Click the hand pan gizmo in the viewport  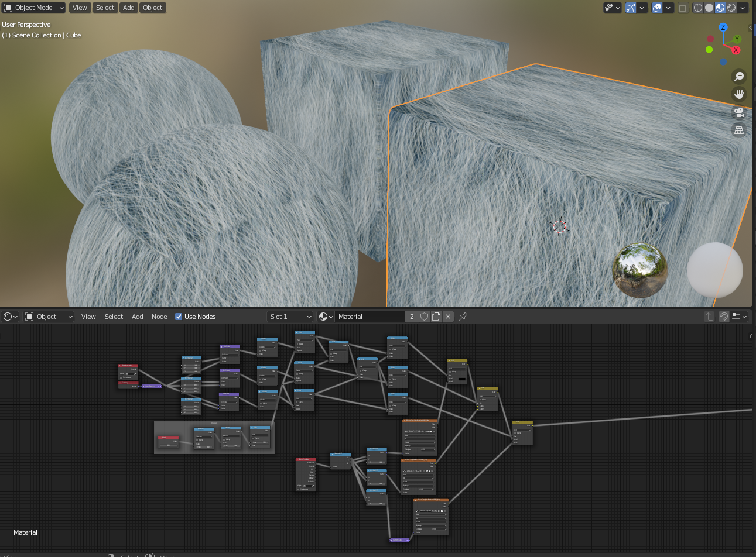point(739,94)
